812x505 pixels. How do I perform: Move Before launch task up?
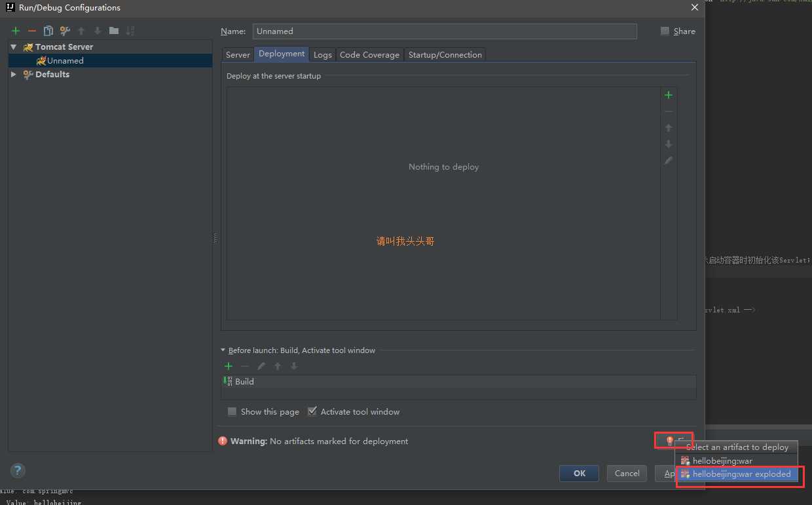(278, 366)
